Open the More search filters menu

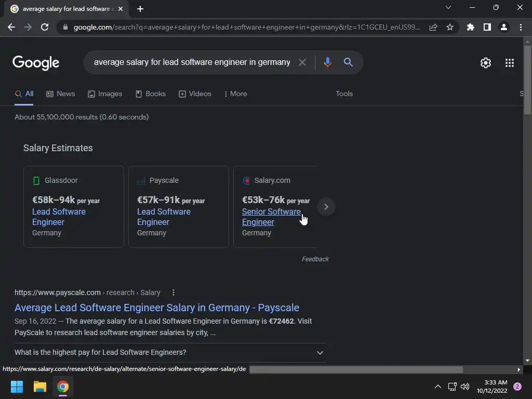(235, 94)
